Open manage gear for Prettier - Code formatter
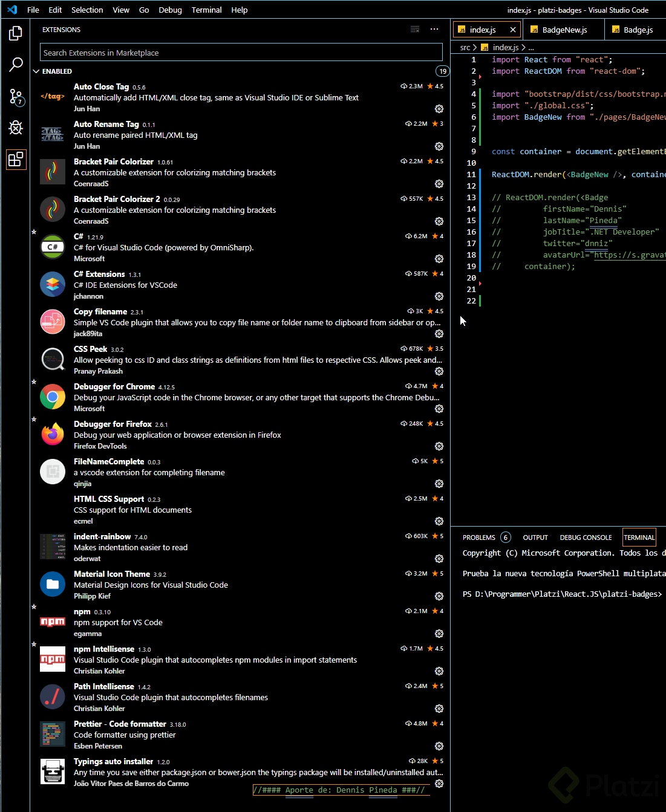 tap(439, 746)
